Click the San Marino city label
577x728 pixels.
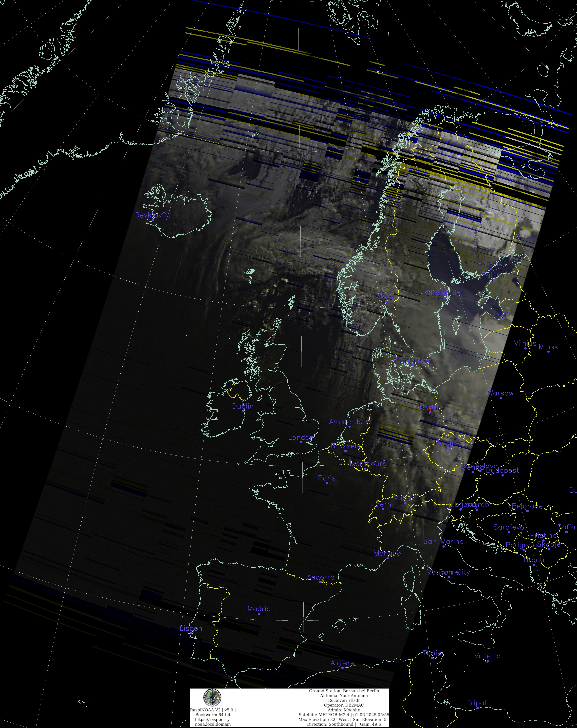pyautogui.click(x=444, y=542)
